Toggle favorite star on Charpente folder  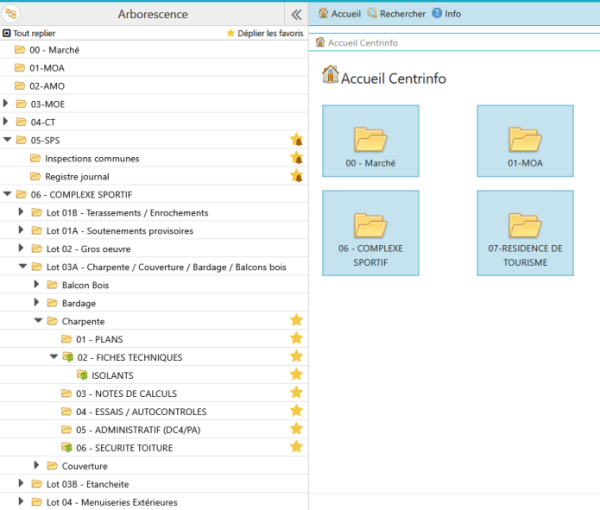coord(296,320)
